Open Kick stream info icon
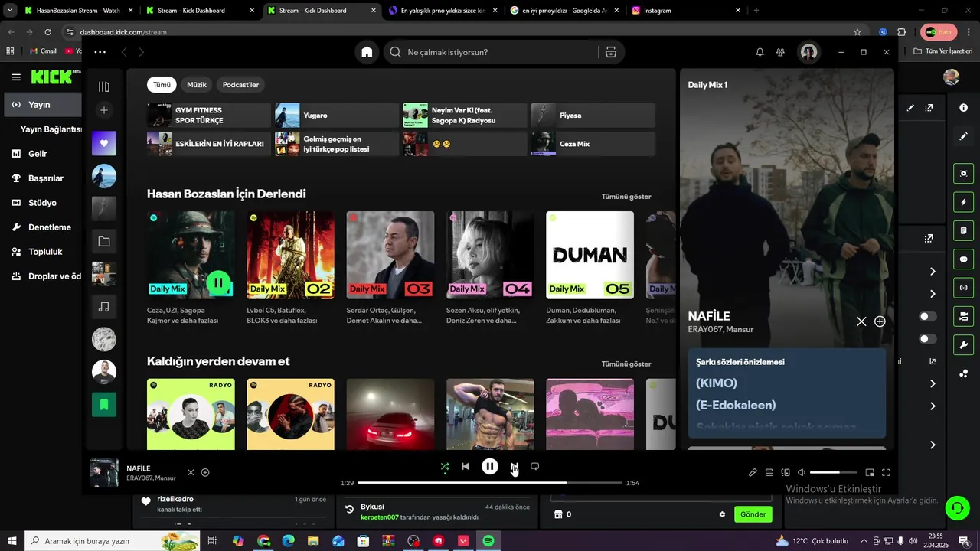The height and width of the screenshot is (551, 980). click(964, 108)
